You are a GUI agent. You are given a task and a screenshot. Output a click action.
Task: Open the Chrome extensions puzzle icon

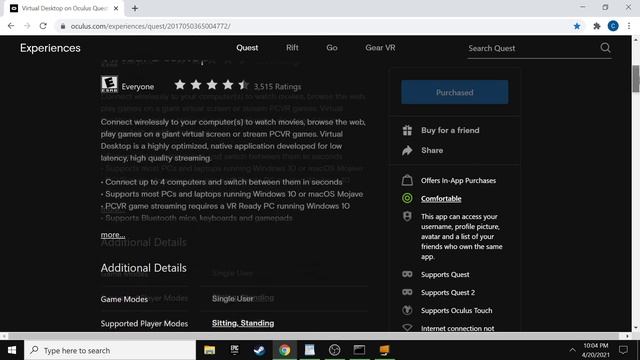point(597,26)
